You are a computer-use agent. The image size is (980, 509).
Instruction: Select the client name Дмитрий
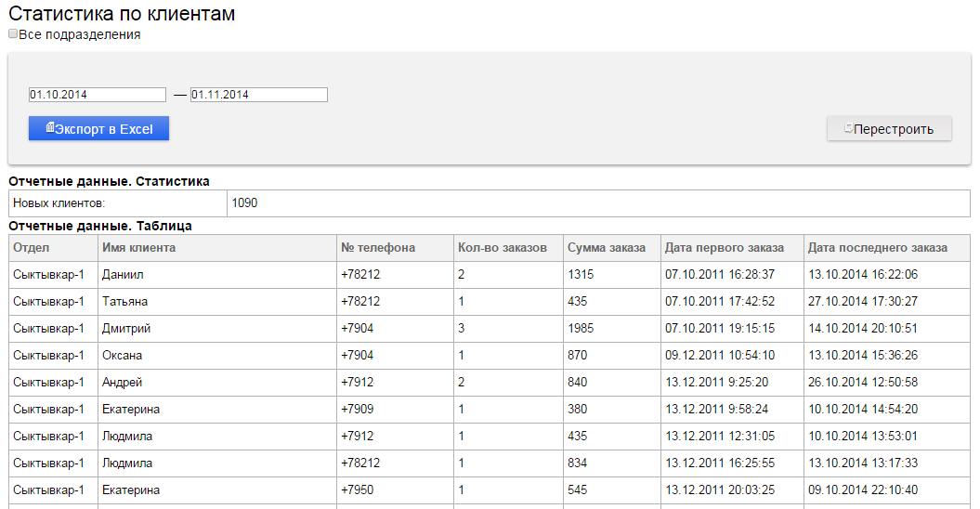[126, 328]
